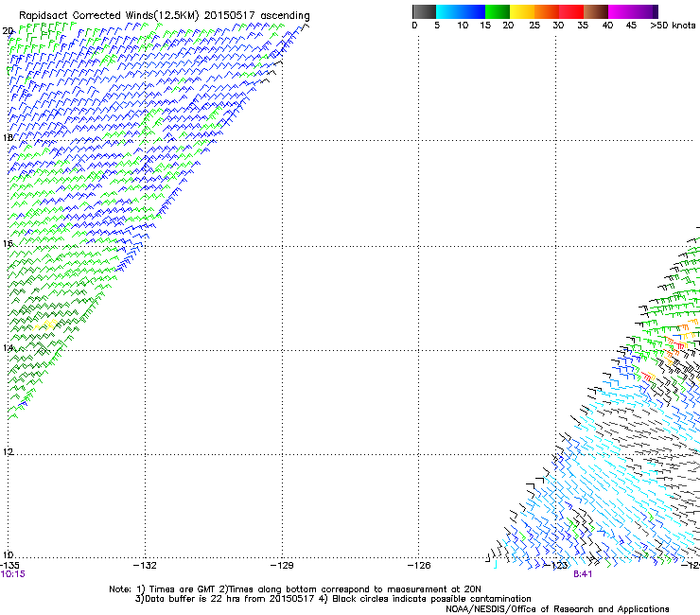Click the longitude label -126

[419, 566]
